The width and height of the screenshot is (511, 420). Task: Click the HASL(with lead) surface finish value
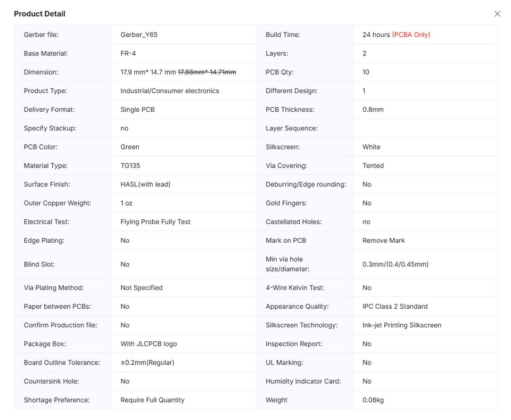[145, 184]
